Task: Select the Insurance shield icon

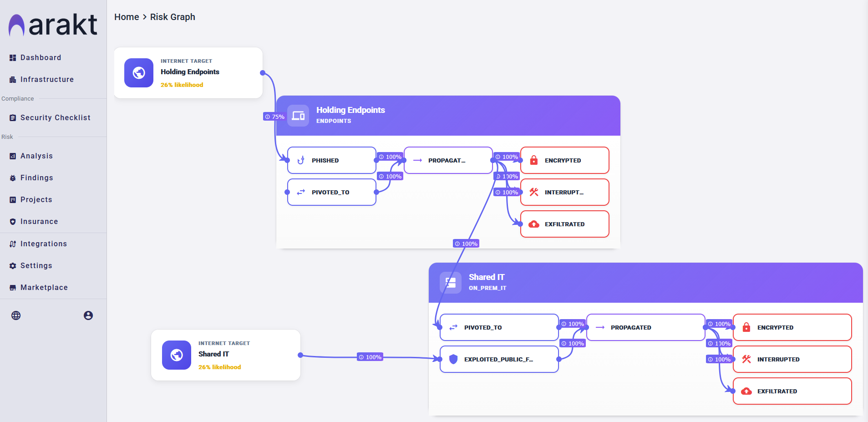Action: coord(12,221)
